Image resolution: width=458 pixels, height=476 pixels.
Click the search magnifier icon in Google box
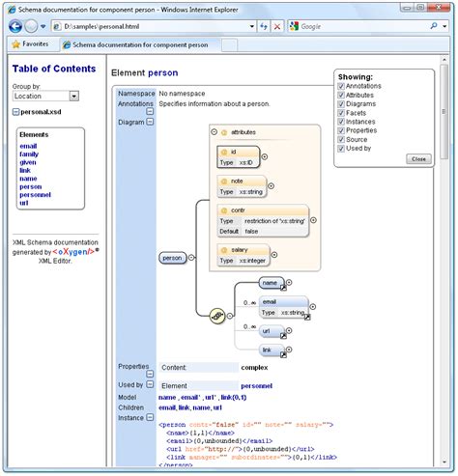[434, 26]
